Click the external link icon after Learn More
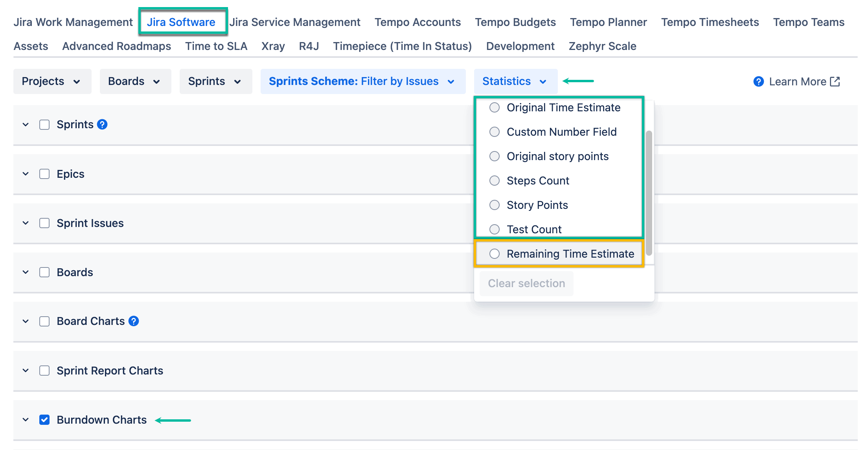Screen dimensions: 868x450 [835, 81]
